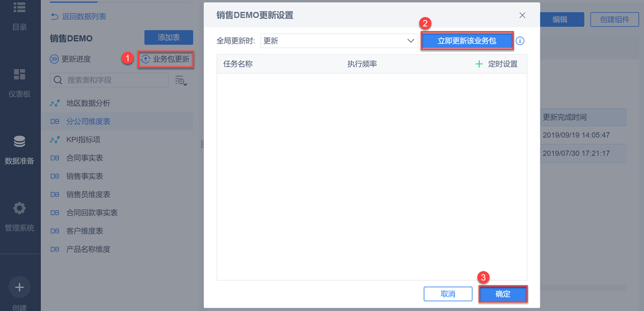Image resolution: width=644 pixels, height=311 pixels.
Task: Click 立即更新该业务包 button
Action: (x=467, y=41)
